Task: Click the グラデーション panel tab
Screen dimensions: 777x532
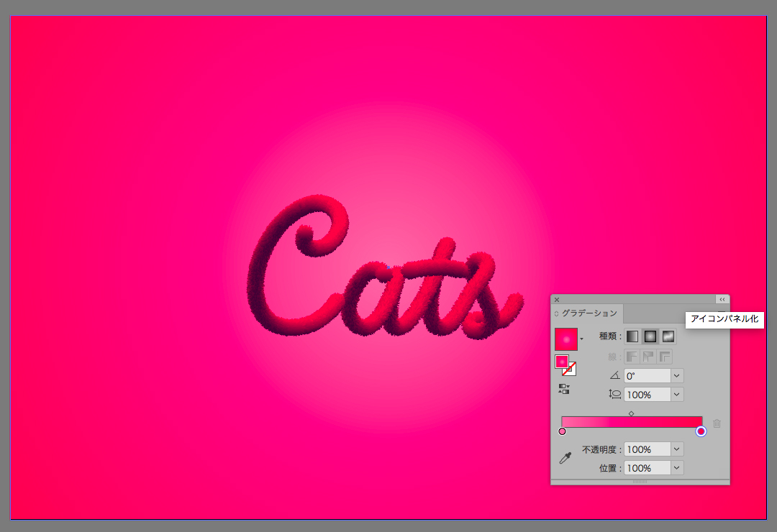Action: 589,313
